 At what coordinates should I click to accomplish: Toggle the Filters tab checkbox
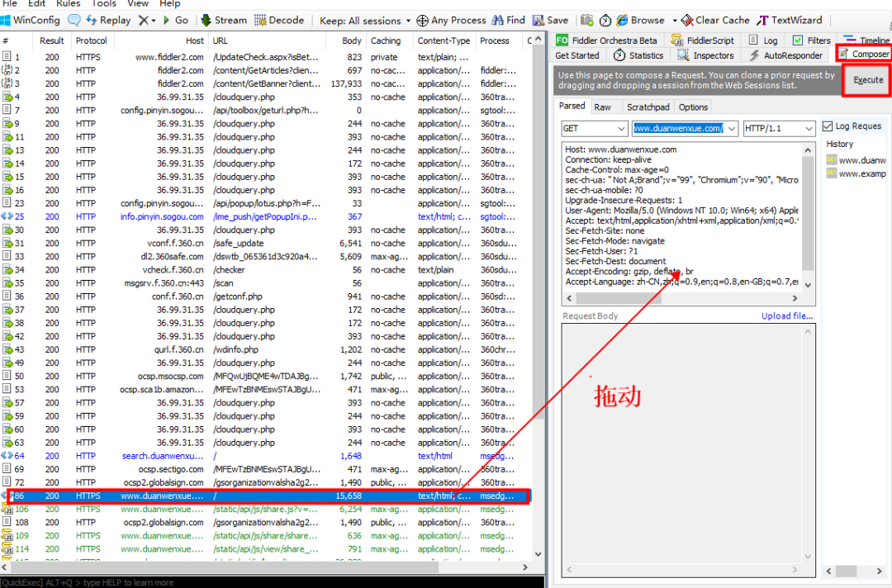(798, 40)
